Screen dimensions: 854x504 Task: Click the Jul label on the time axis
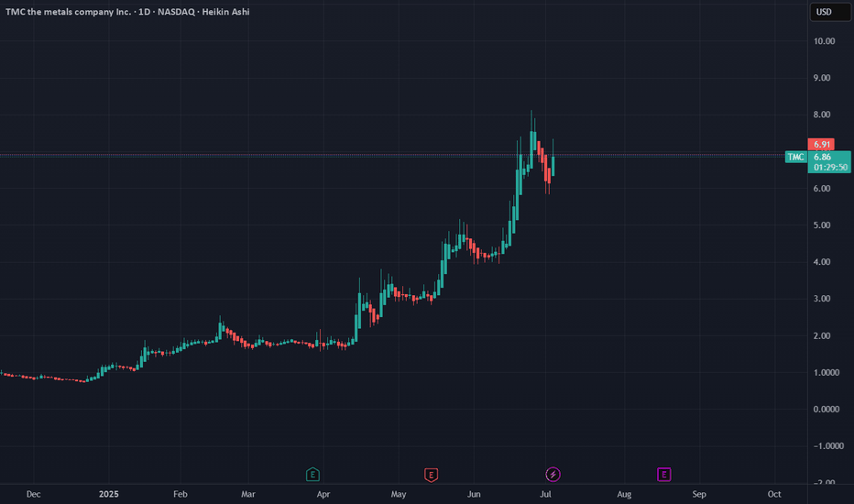point(545,494)
